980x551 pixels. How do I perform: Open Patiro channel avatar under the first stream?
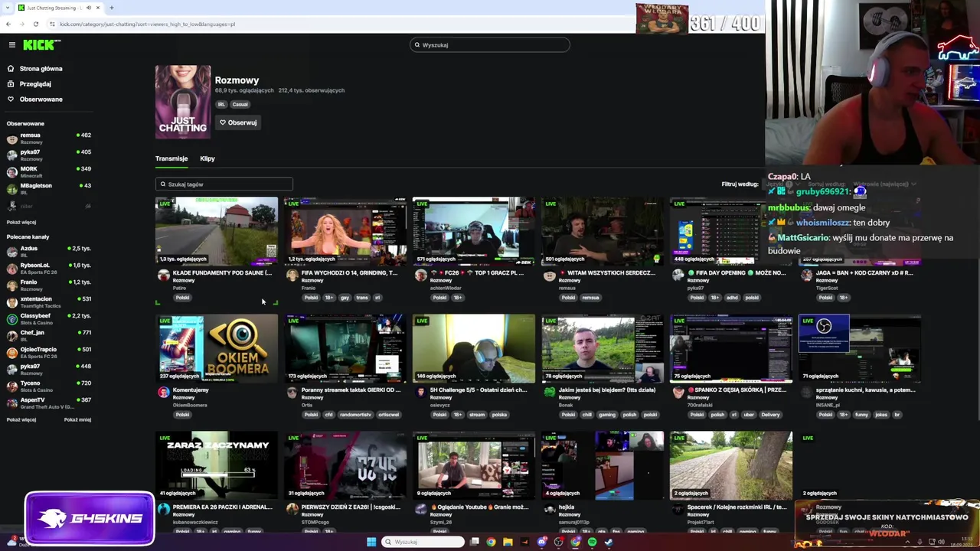click(163, 275)
